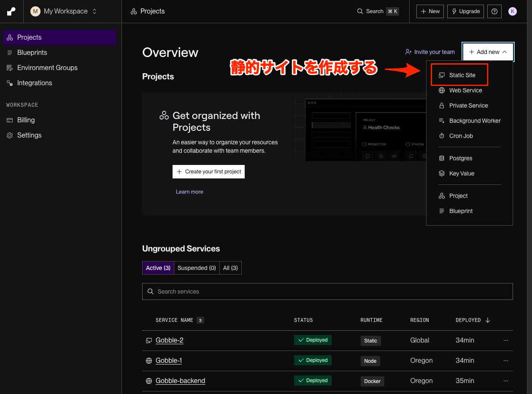Click the Settings gear icon in sidebar
532x394 pixels.
10,135
